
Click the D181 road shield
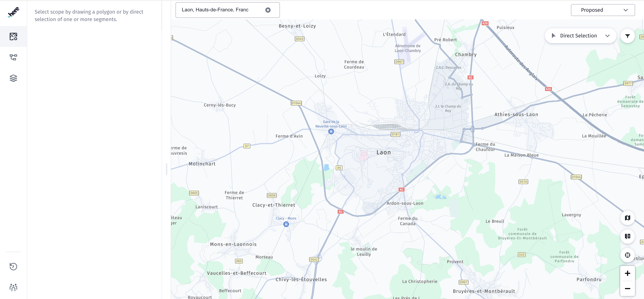[x=395, y=134]
